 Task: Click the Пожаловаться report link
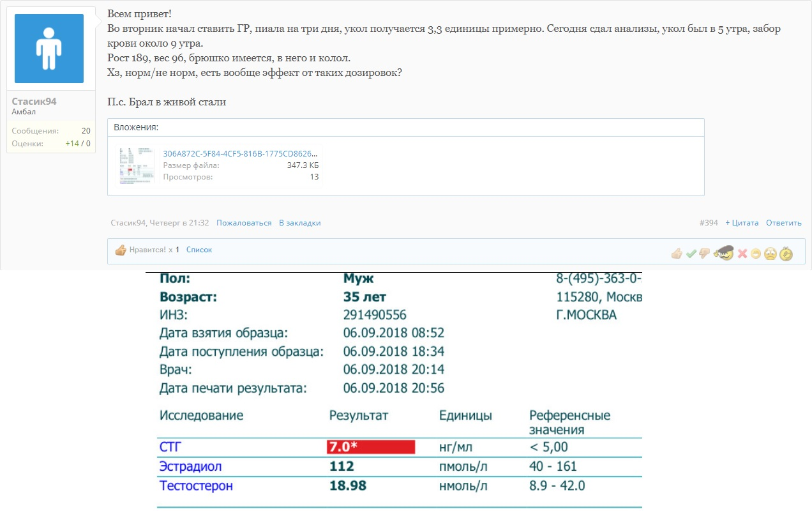click(x=246, y=222)
